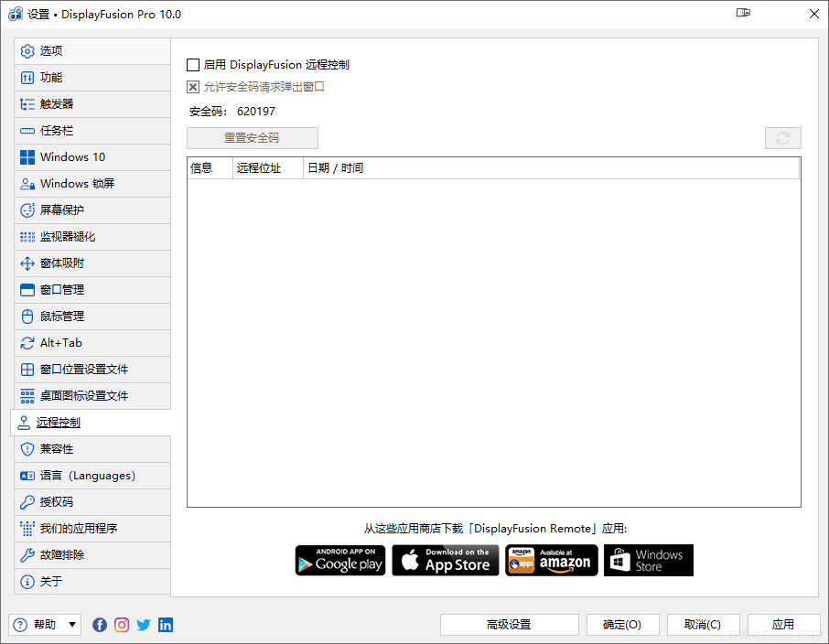
Task: Open the Google Play store badge
Action: click(x=340, y=561)
